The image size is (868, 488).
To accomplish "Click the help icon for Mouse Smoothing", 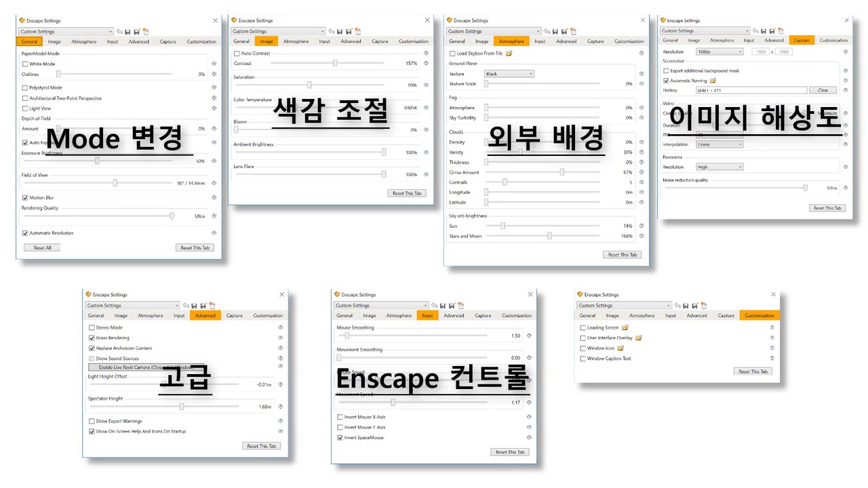I will (x=529, y=335).
